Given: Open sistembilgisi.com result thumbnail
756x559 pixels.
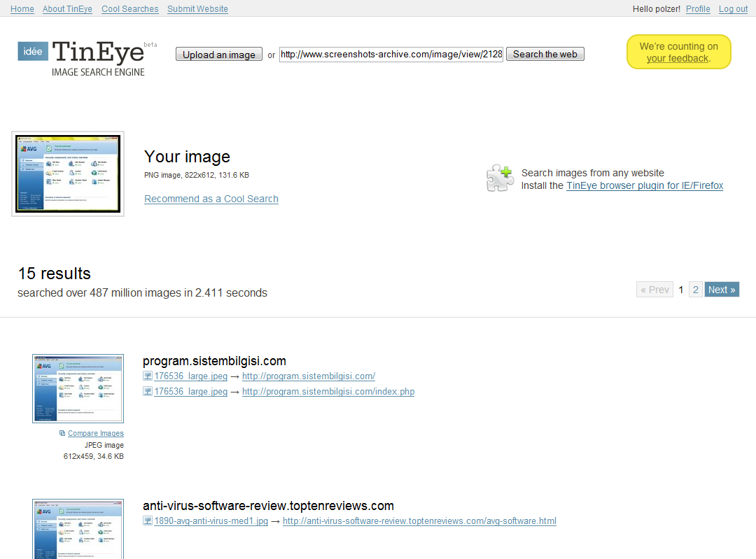Looking at the screenshot, I should click(78, 388).
